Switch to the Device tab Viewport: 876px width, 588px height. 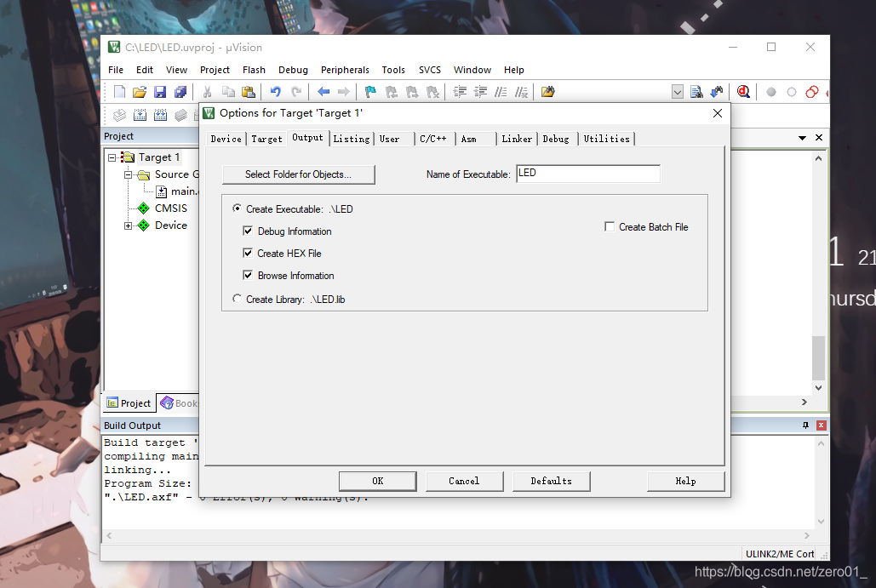[226, 139]
